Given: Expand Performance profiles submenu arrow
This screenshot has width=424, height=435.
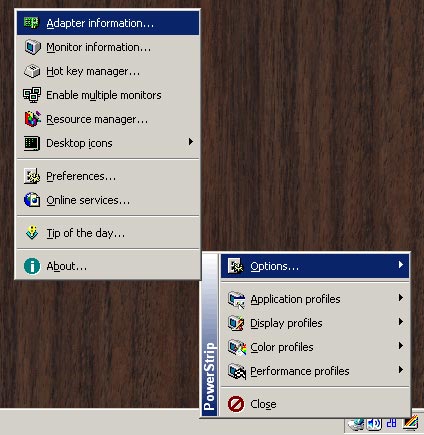Looking at the screenshot, I should pyautogui.click(x=401, y=370).
